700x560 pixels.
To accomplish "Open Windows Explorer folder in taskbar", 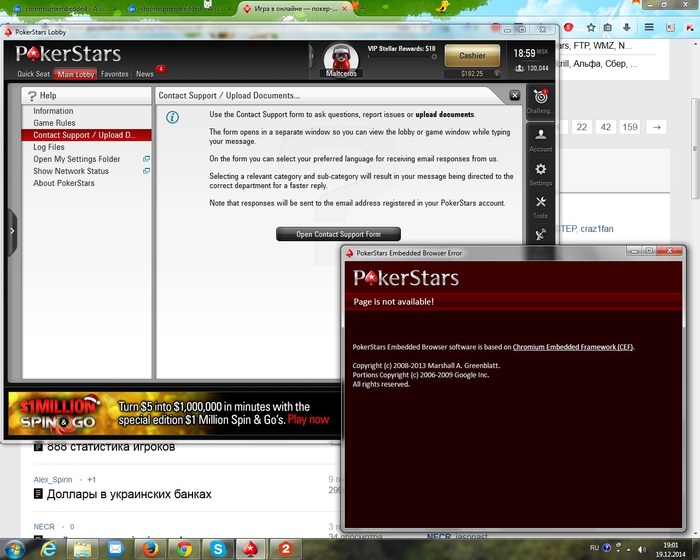I will tap(82, 549).
